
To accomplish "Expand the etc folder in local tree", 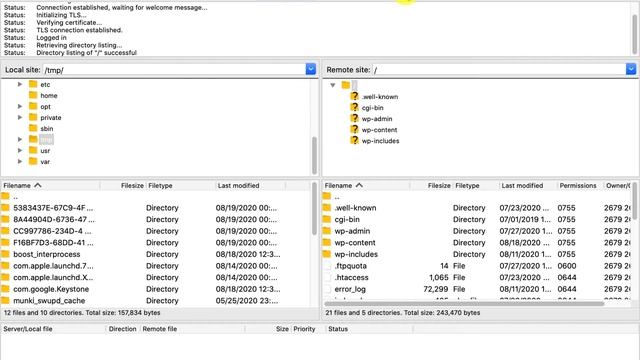I will coord(20,84).
